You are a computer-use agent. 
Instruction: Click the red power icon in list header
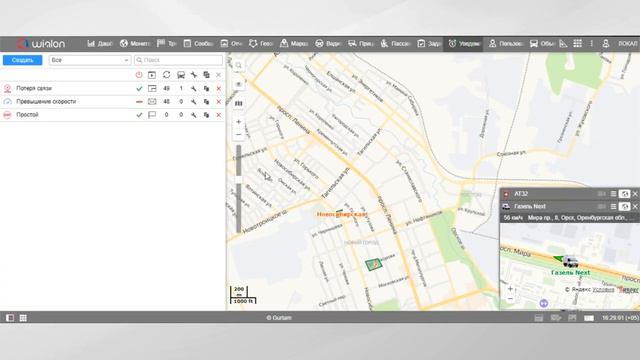[139, 75]
